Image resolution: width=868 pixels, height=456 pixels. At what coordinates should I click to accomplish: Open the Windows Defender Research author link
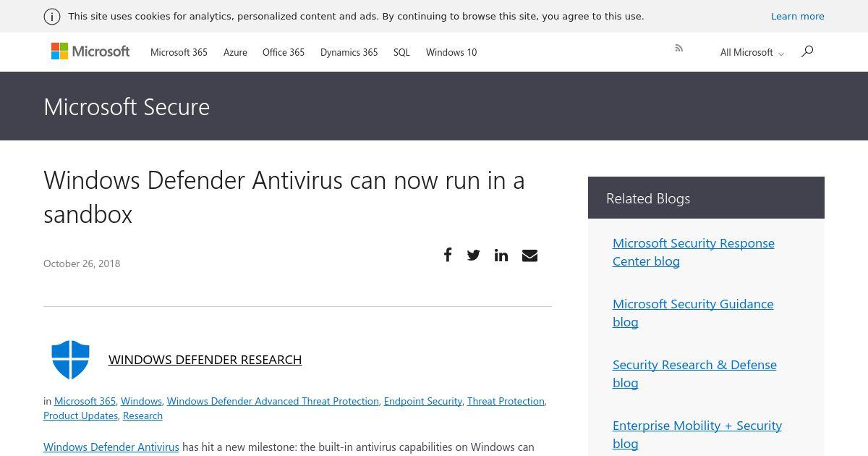click(205, 360)
